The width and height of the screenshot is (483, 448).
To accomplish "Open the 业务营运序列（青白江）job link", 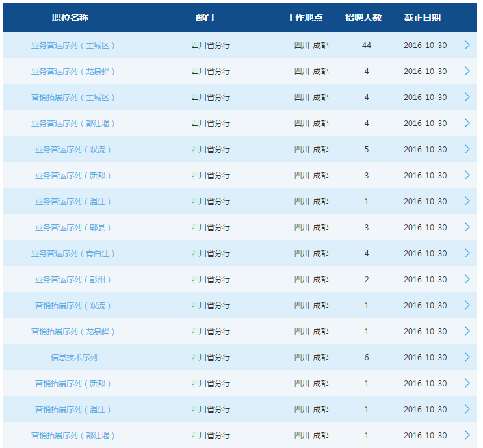I will point(73,253).
